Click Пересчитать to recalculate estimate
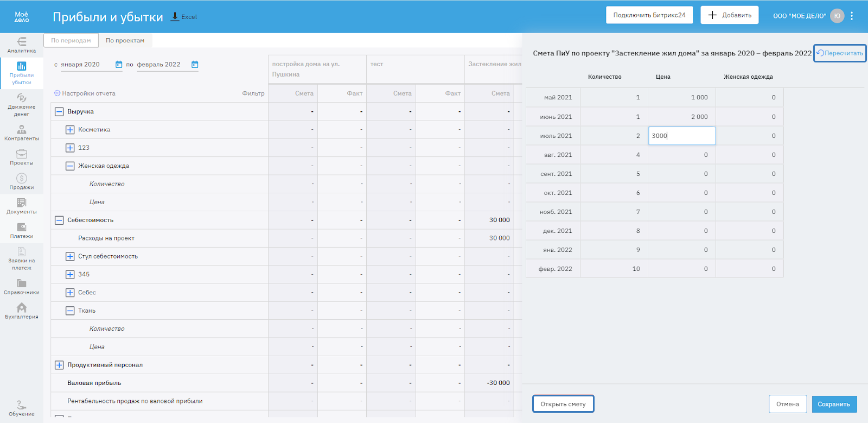Image resolution: width=868 pixels, height=423 pixels. pyautogui.click(x=839, y=53)
